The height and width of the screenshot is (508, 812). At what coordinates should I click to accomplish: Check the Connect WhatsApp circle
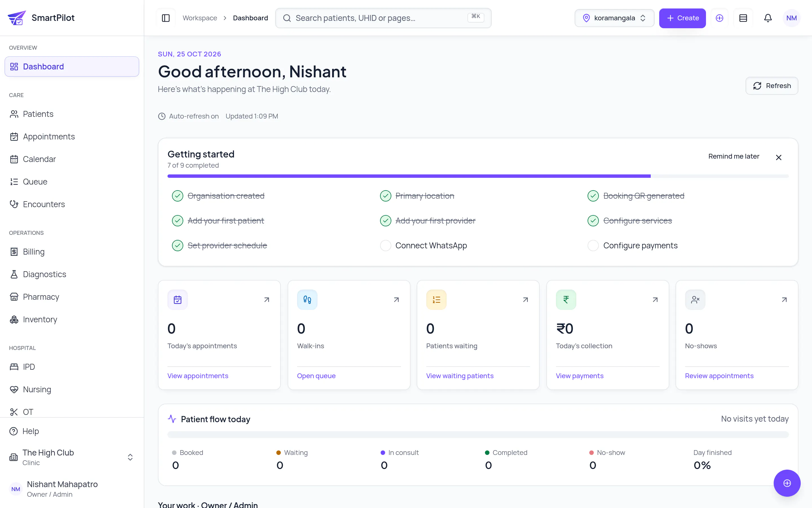pos(385,246)
